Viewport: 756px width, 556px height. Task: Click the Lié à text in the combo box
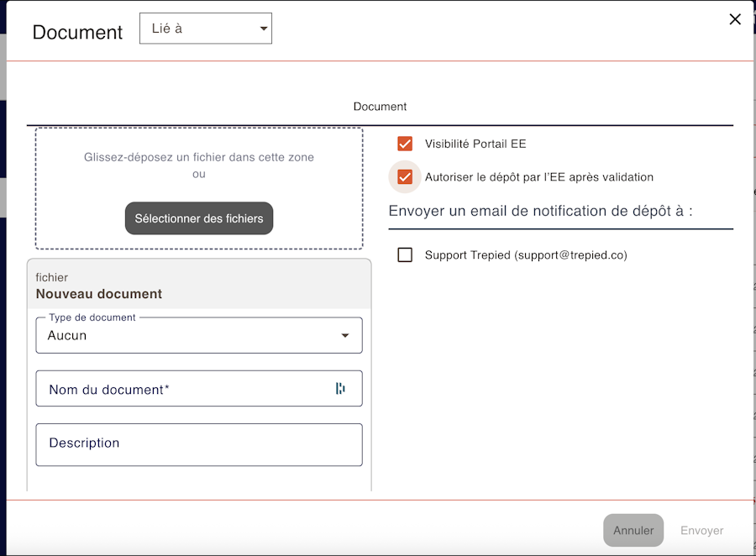[167, 29]
